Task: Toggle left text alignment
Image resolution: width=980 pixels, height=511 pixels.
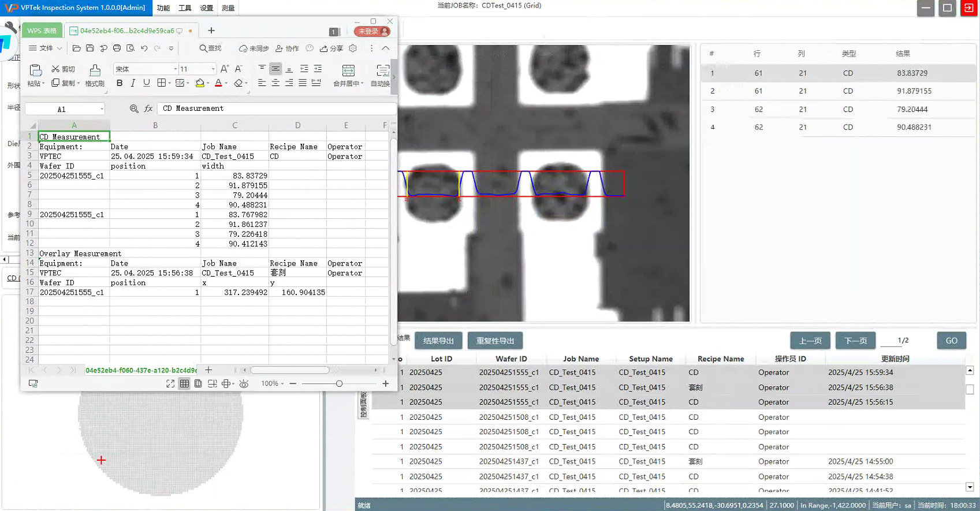Action: click(x=262, y=83)
